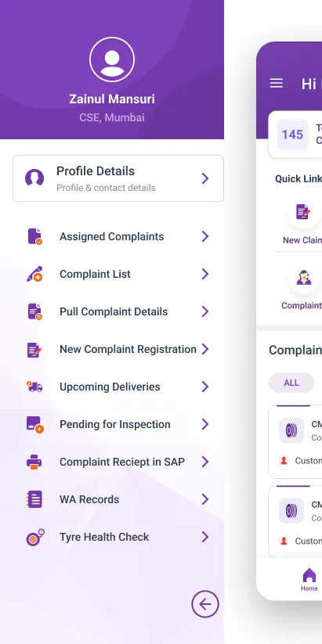Viewport: 322px width, 644px height.
Task: Open the Complaint quick link with headset
Action: point(303,287)
